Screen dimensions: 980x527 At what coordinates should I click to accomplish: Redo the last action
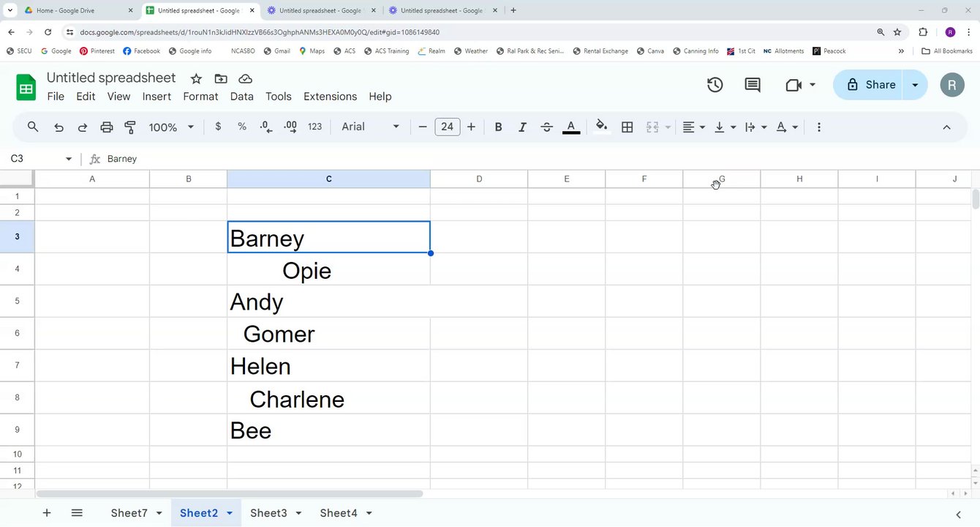pos(83,127)
